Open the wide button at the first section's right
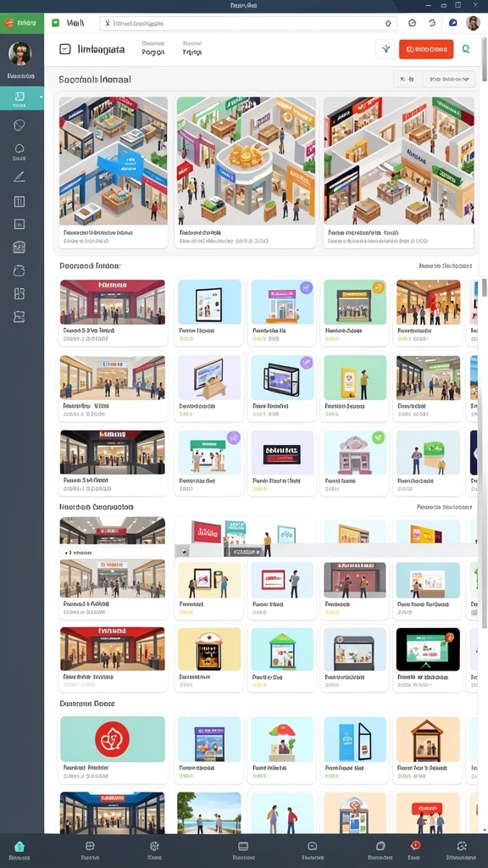The width and height of the screenshot is (488, 868). pos(449,79)
